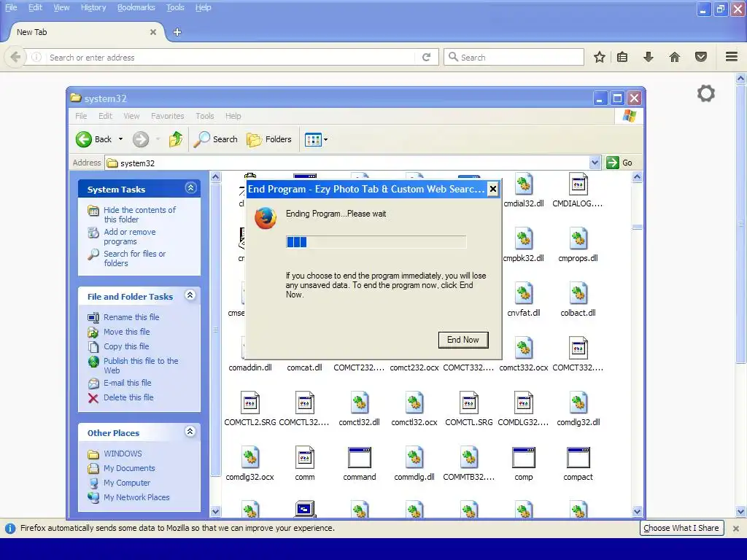Select the compact application icon

point(578,458)
